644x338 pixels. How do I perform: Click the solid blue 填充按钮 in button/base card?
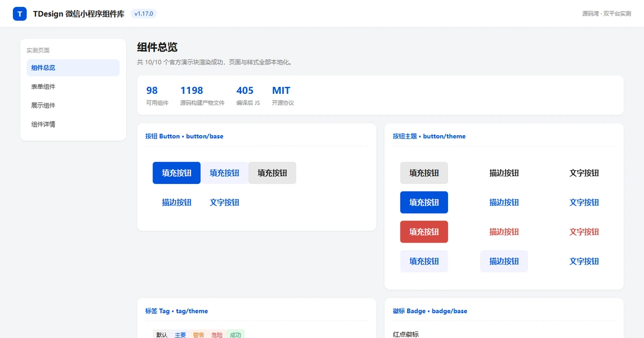pyautogui.click(x=177, y=173)
